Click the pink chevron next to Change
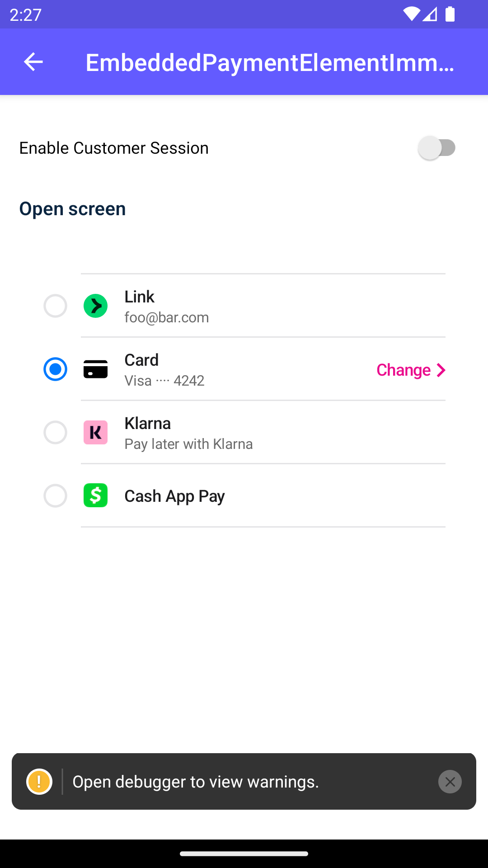The width and height of the screenshot is (488, 868). (441, 370)
